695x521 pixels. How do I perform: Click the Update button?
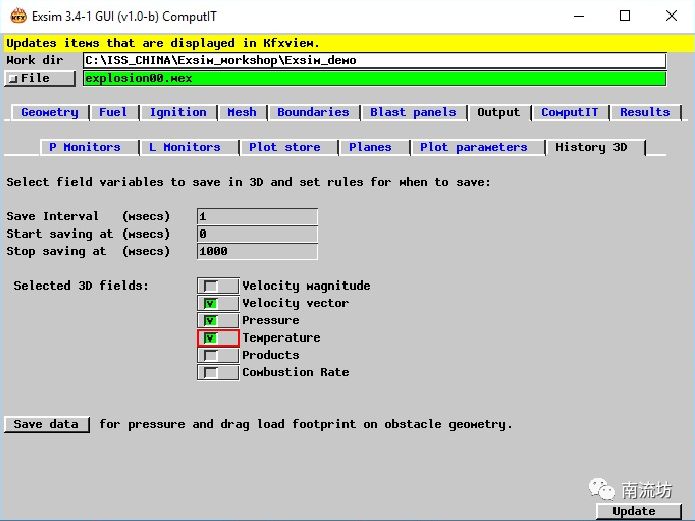point(638,511)
